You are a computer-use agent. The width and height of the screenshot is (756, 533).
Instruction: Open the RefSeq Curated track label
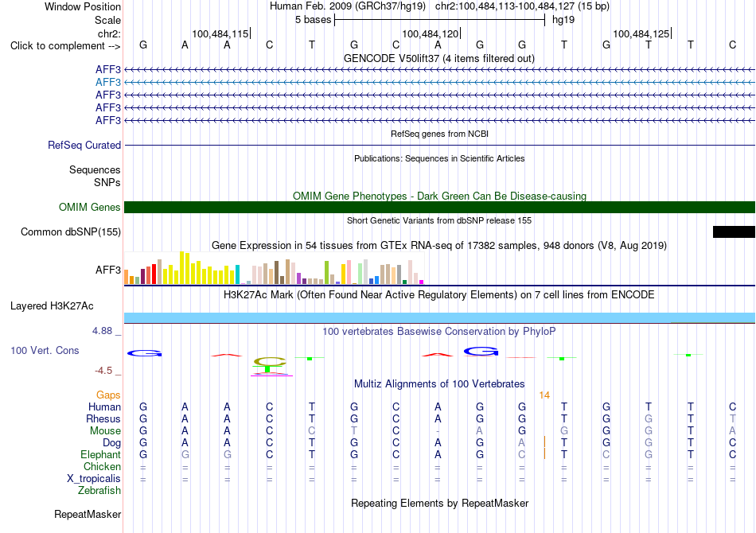[x=84, y=145]
